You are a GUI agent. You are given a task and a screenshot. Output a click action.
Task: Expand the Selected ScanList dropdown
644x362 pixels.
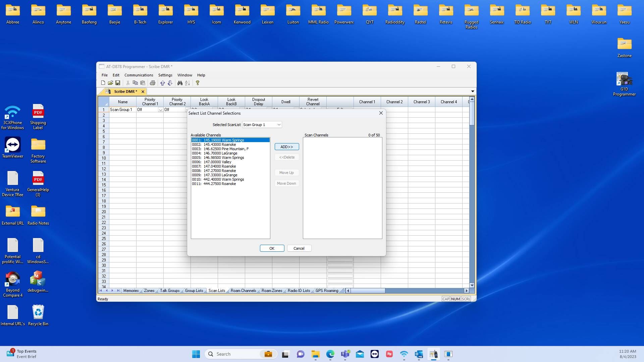click(x=279, y=125)
